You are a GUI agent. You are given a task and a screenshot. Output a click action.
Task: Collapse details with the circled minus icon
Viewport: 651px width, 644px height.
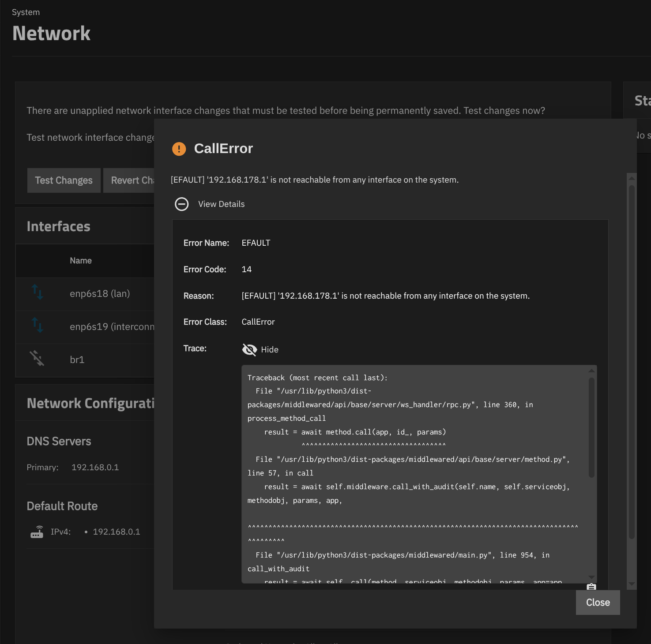coord(181,204)
